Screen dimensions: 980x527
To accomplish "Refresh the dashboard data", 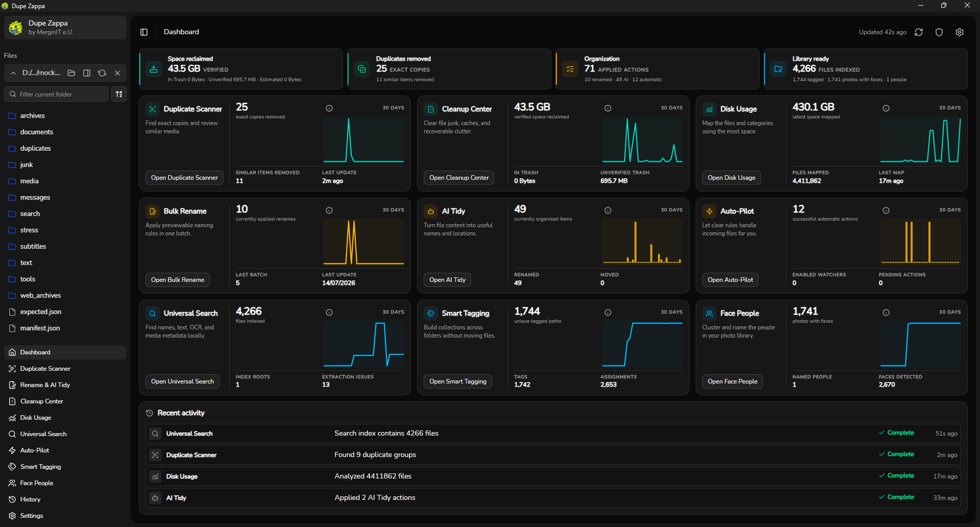I will 919,32.
